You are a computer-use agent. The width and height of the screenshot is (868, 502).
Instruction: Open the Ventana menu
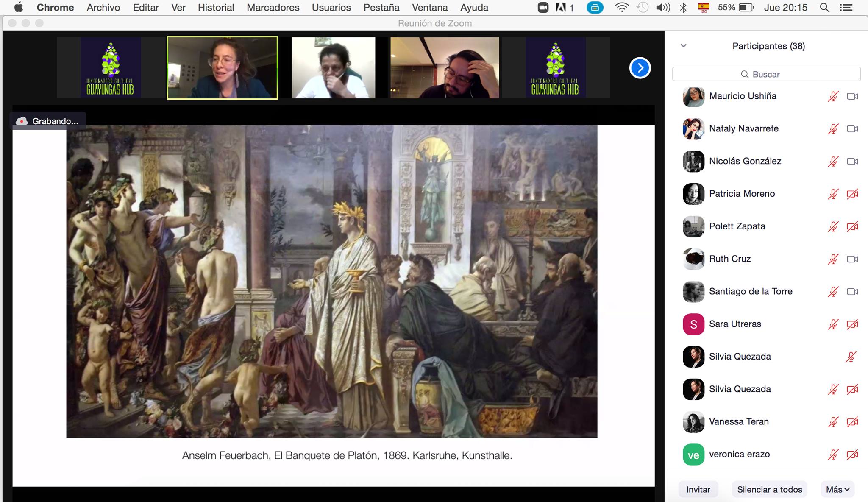430,8
